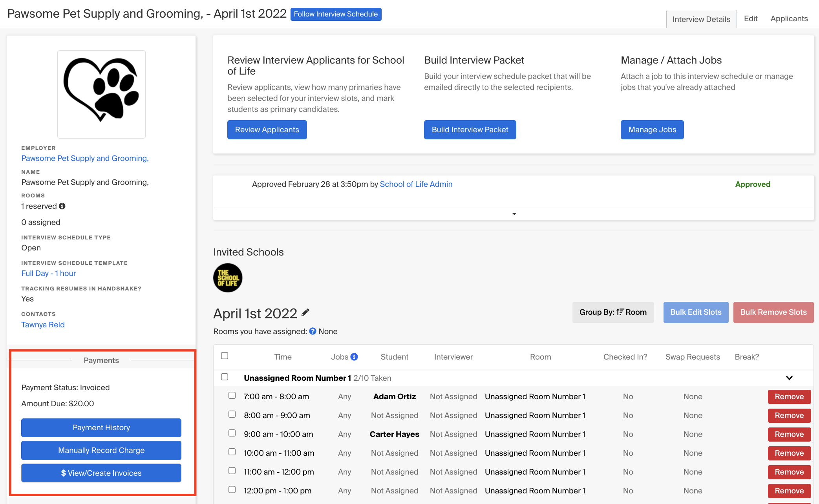Remove the 10:00 am - 11:00 am slot
The height and width of the screenshot is (504, 819).
pos(789,453)
